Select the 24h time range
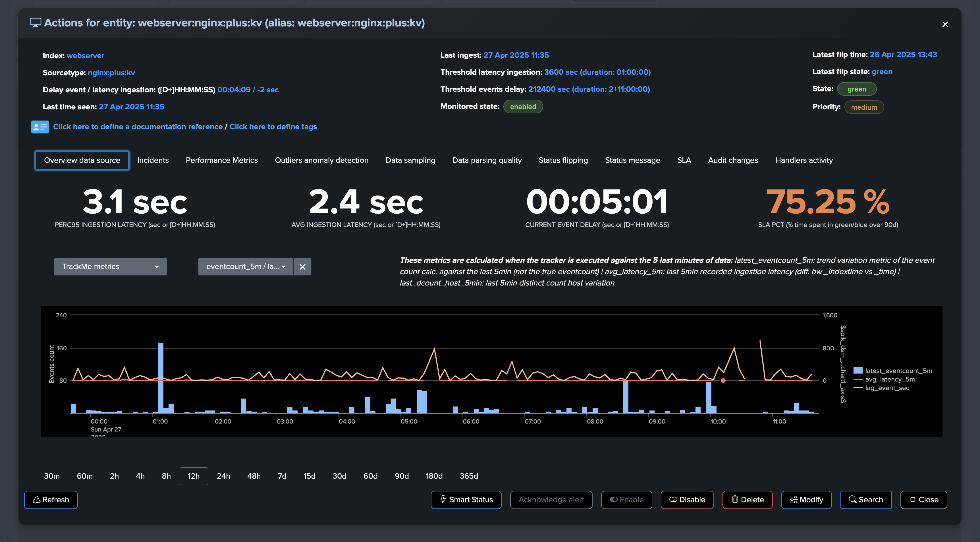The image size is (980, 542). [x=223, y=476]
